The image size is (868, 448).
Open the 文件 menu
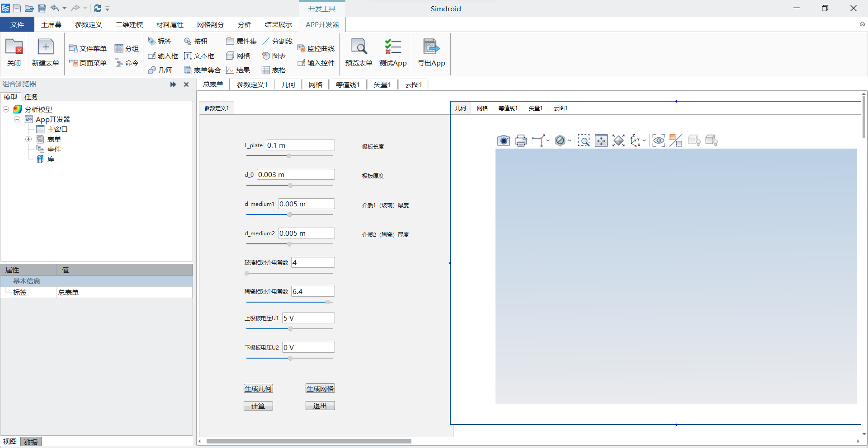point(17,24)
